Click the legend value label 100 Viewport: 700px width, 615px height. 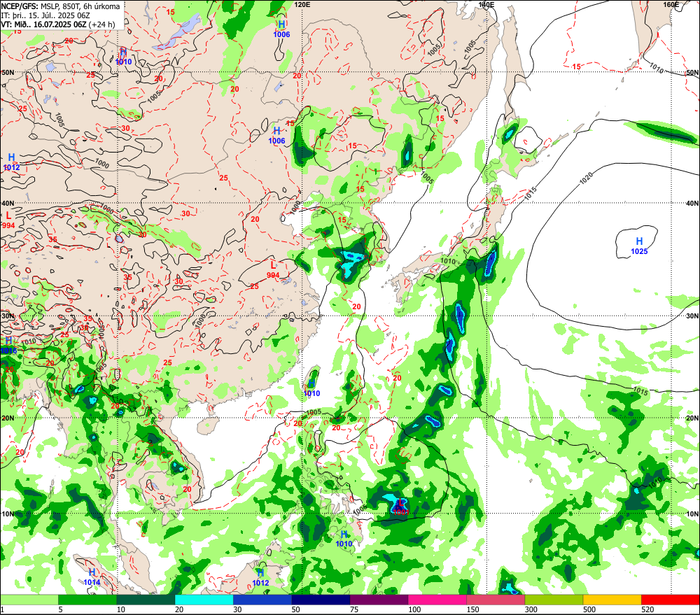414,609
